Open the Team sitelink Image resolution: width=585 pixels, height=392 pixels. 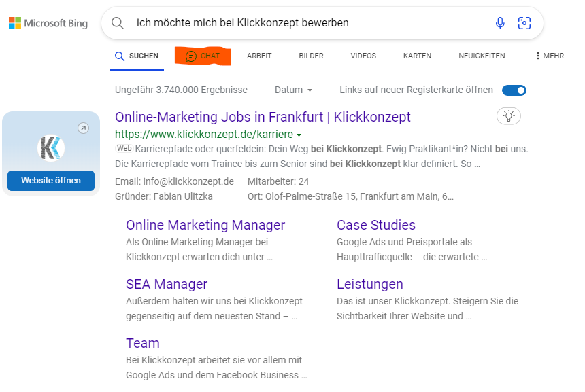pyautogui.click(x=143, y=343)
